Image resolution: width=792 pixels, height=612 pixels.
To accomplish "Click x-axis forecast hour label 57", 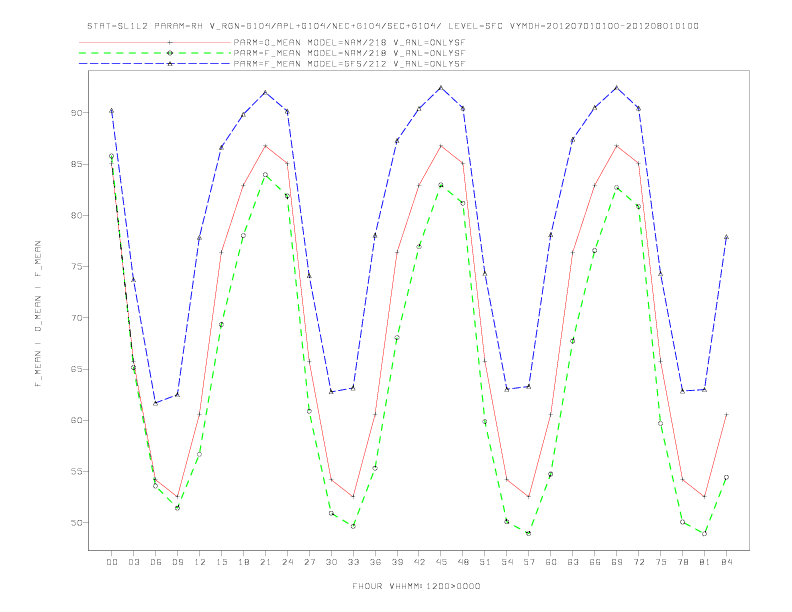I will (529, 562).
